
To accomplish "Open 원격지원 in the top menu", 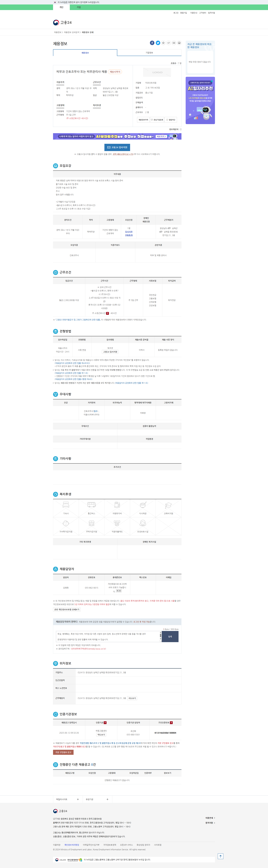I will tap(211, 13).
